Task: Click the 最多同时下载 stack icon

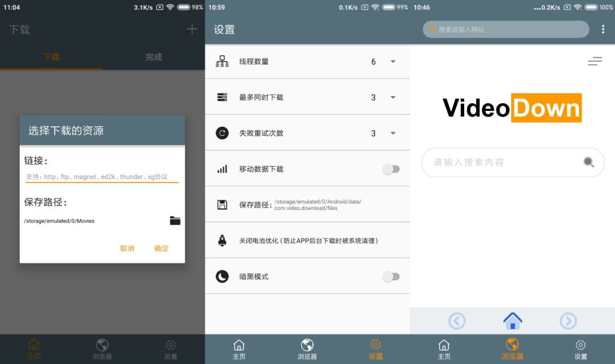Action: click(222, 97)
